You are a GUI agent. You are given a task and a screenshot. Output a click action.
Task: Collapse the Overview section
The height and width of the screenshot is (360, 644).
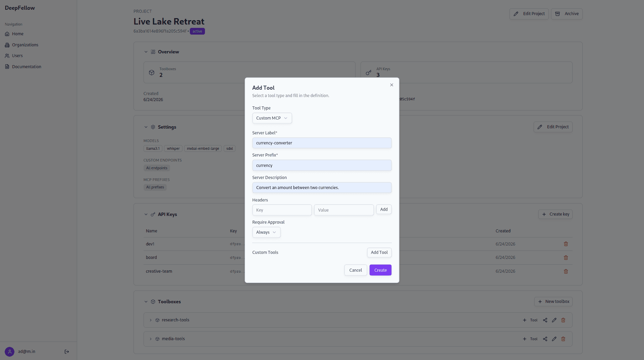pyautogui.click(x=146, y=52)
